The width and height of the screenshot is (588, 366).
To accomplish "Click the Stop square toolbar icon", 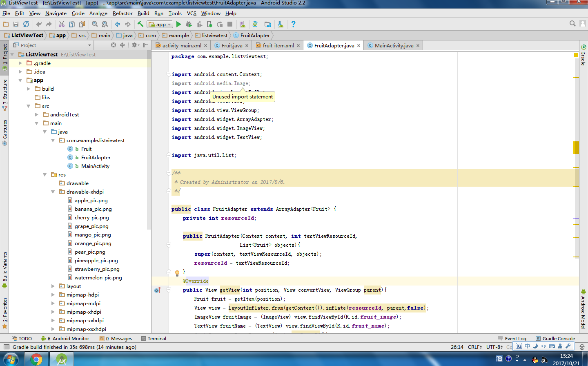I will click(x=230, y=24).
